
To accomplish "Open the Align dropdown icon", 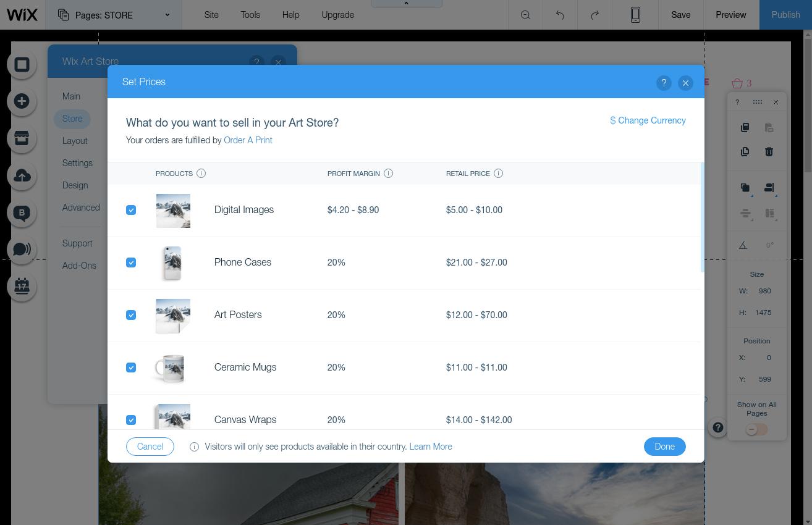I will click(769, 188).
